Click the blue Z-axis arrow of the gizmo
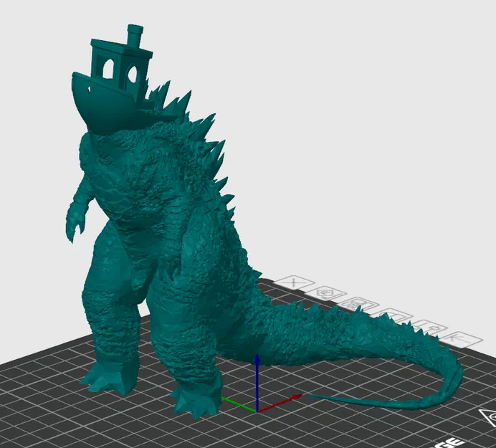 (x=257, y=381)
